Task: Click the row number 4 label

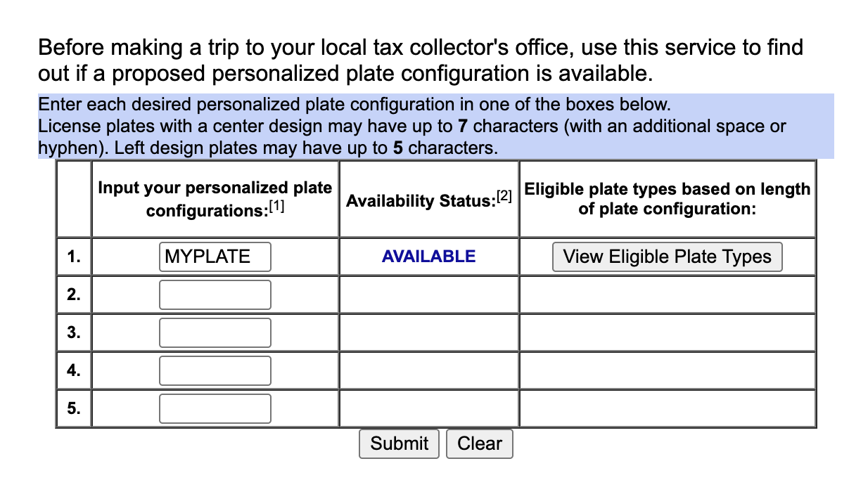Action: 74,370
